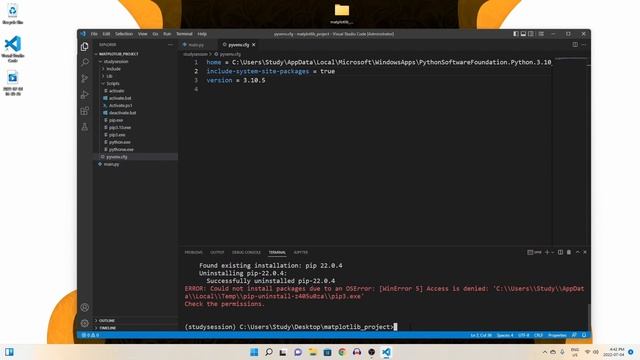Switch to the Problems panel tab
Screen dimensions: 640x360
(193, 253)
